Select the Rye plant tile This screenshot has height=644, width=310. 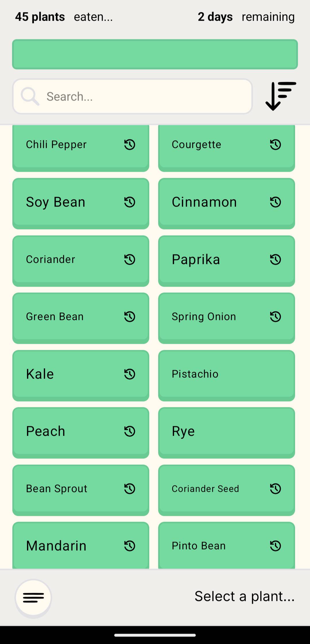click(x=226, y=432)
